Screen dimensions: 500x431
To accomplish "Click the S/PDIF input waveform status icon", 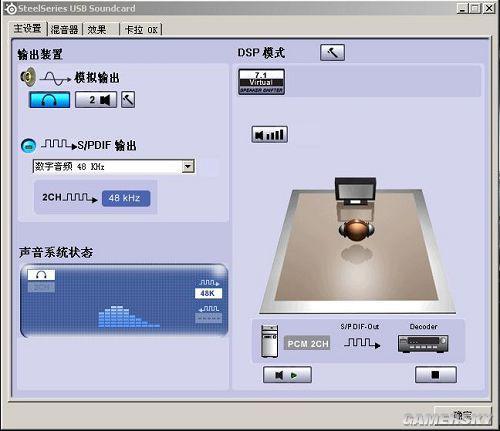I will (209, 309).
